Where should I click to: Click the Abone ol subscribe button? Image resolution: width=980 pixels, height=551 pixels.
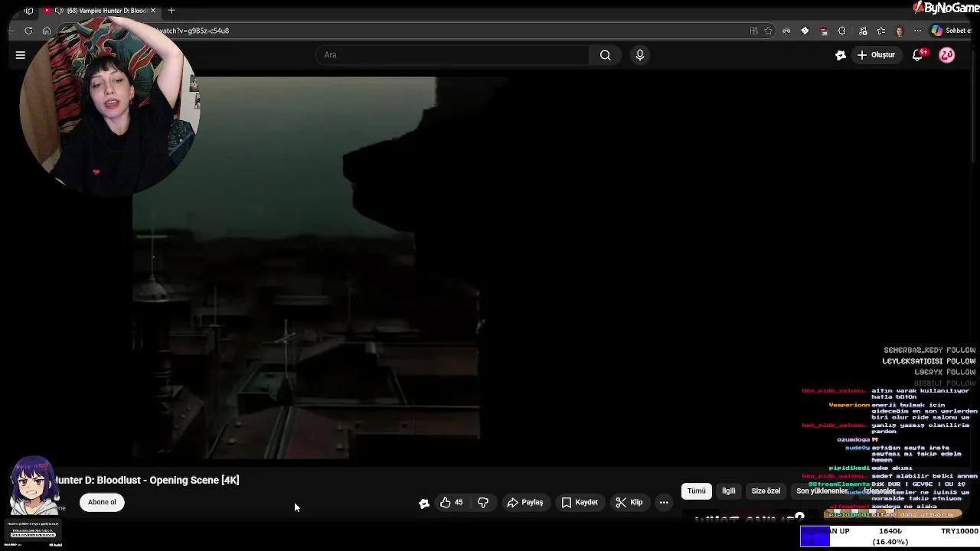(102, 503)
